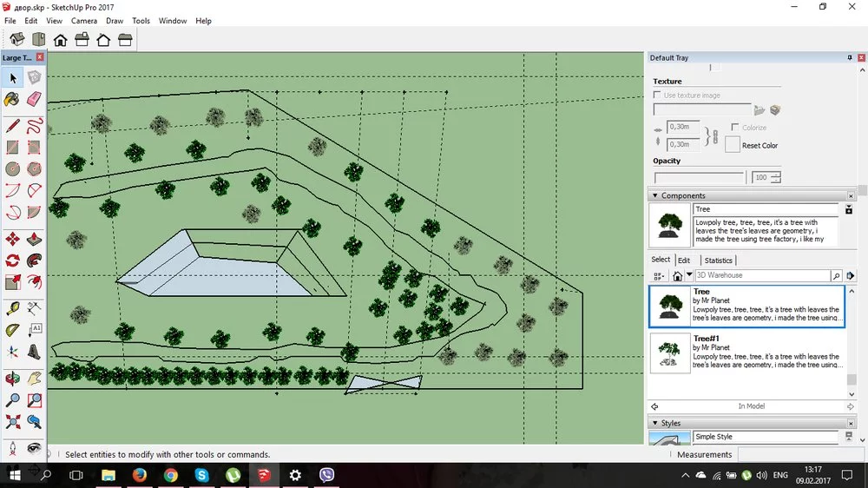The width and height of the screenshot is (868, 488).
Task: Pick the Eraser tool
Action: point(35,99)
